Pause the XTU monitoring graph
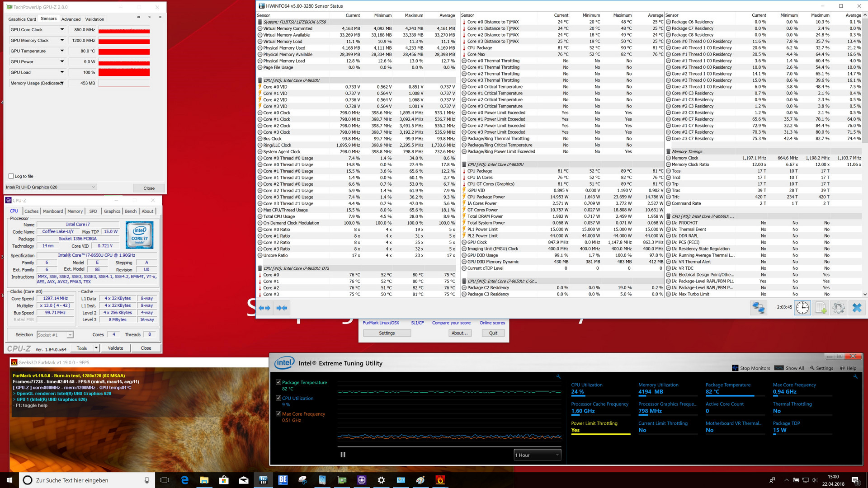Screen dimensions: 868x488 (x=343, y=455)
